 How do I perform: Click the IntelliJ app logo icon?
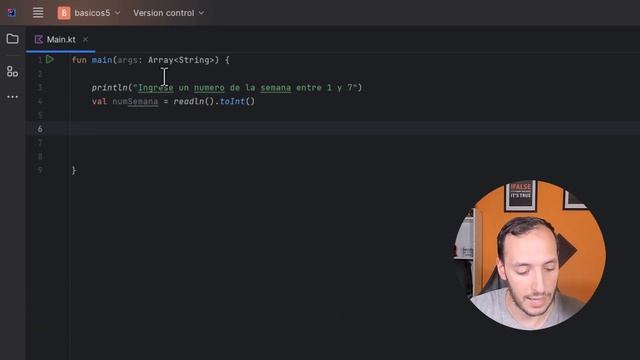coord(11,13)
